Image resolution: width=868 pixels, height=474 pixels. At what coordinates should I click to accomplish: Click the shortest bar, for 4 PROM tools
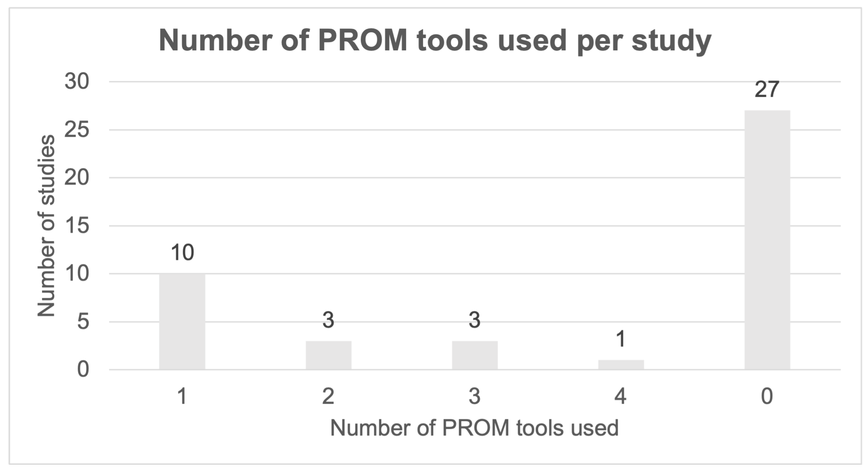tap(621, 365)
